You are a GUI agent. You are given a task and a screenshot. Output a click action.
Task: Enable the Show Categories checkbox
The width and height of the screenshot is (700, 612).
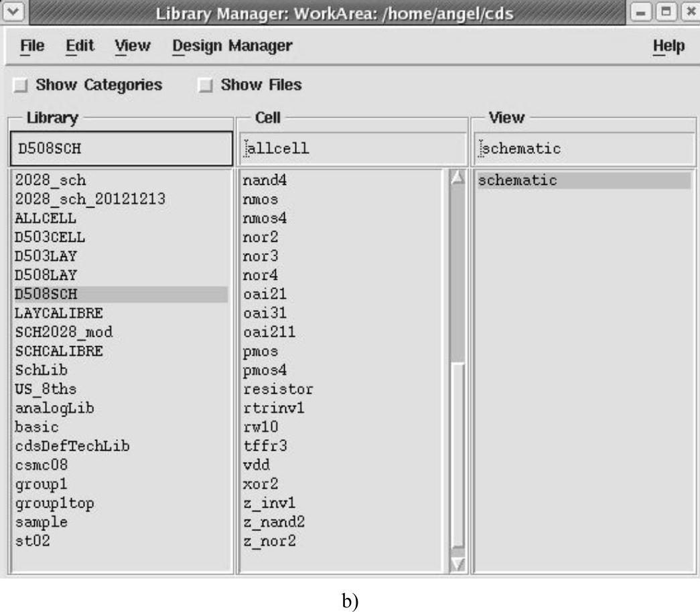[22, 86]
